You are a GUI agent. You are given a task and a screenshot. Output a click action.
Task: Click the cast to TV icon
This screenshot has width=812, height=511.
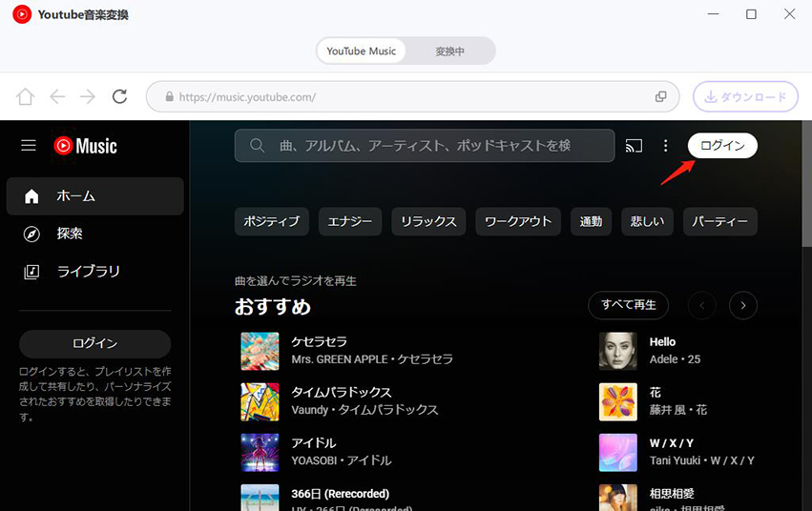pos(634,146)
